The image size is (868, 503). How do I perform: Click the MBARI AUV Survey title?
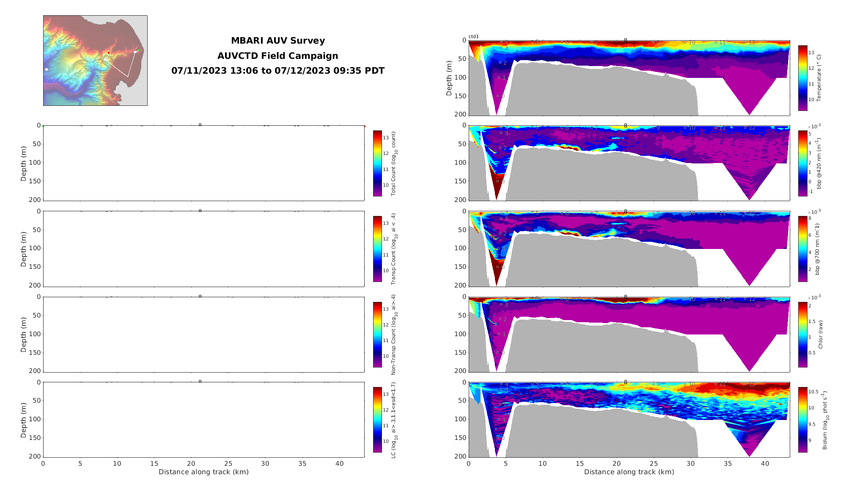[x=278, y=41]
